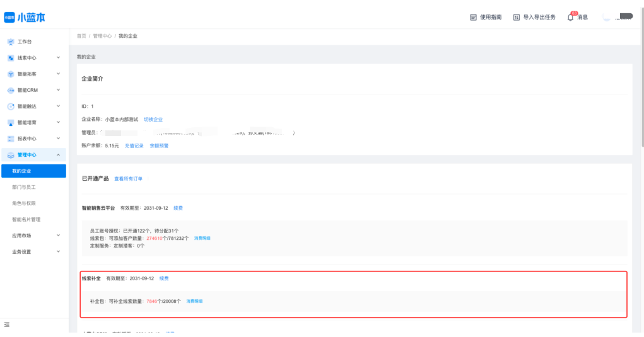Expand the 智能拓客 menu chevron

coord(58,74)
